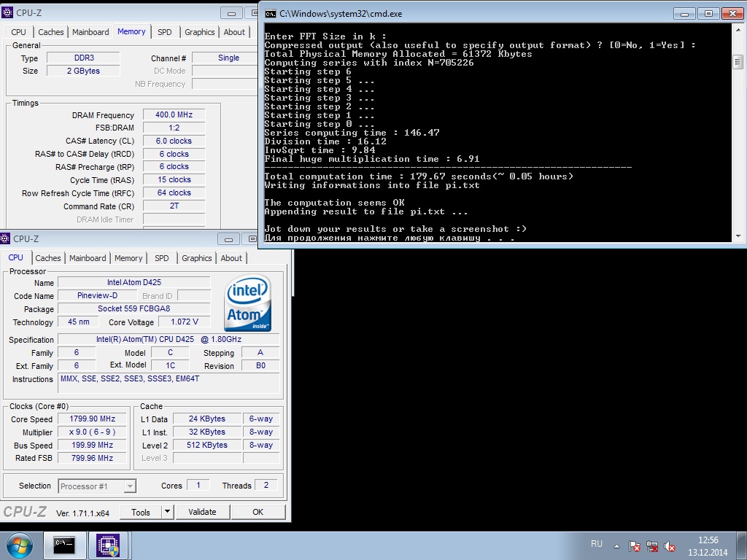Select the CPU tab in the upper CPU-Z Memory window
Screen dimensions: 747x560
pyautogui.click(x=18, y=32)
